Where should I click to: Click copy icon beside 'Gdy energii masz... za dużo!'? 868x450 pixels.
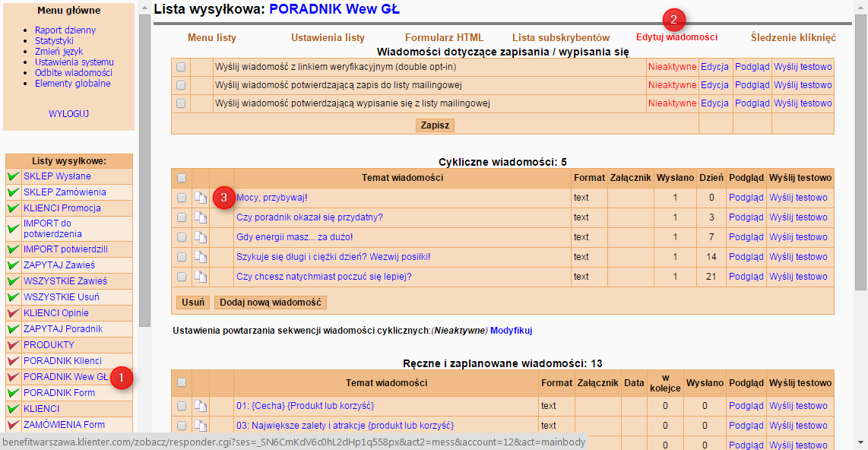pos(201,237)
